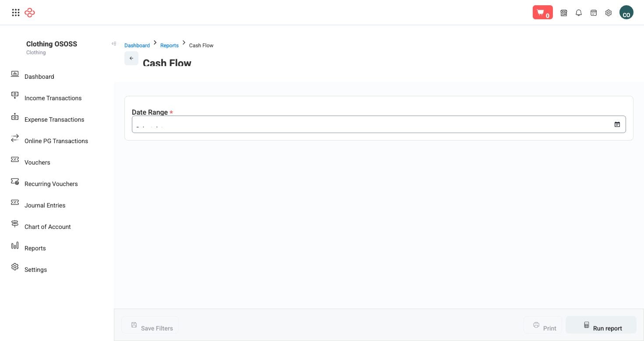Open the notifications bell
Screen dimensions: 644x341
pos(579,13)
